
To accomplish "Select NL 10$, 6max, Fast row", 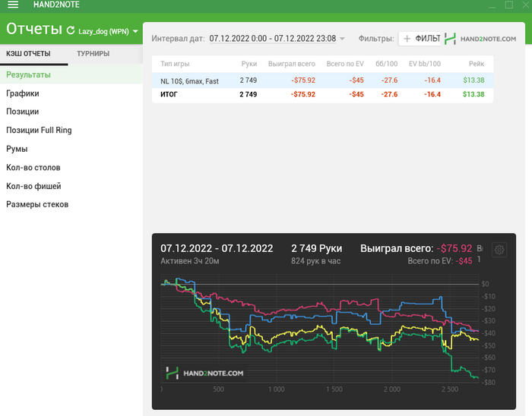I will 322,80.
